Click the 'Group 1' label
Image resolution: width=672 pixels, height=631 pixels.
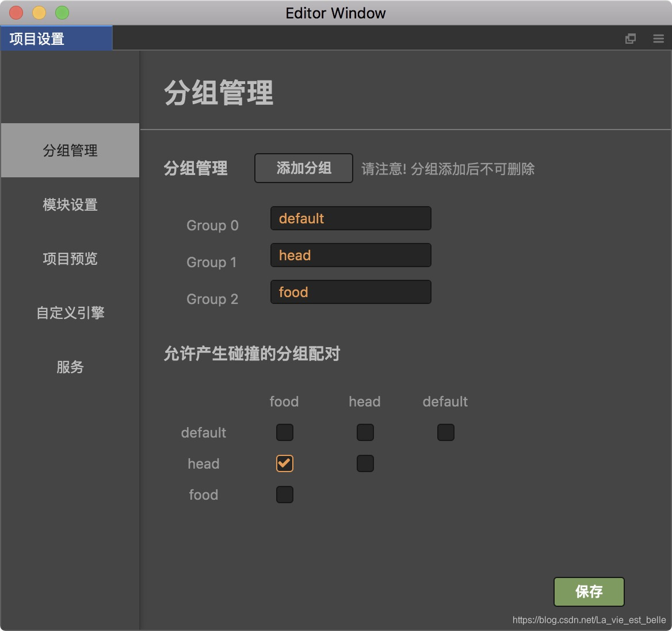pos(211,262)
